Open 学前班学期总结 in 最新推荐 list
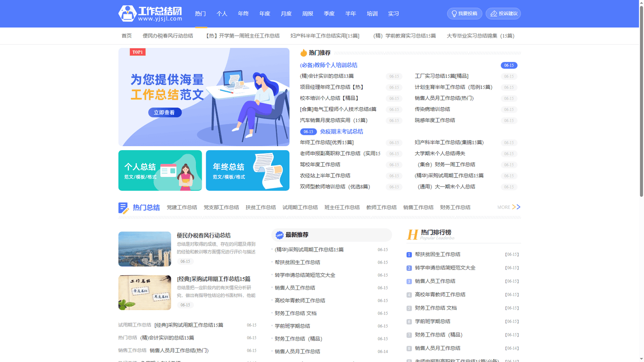The height and width of the screenshot is (362, 644). 292,326
